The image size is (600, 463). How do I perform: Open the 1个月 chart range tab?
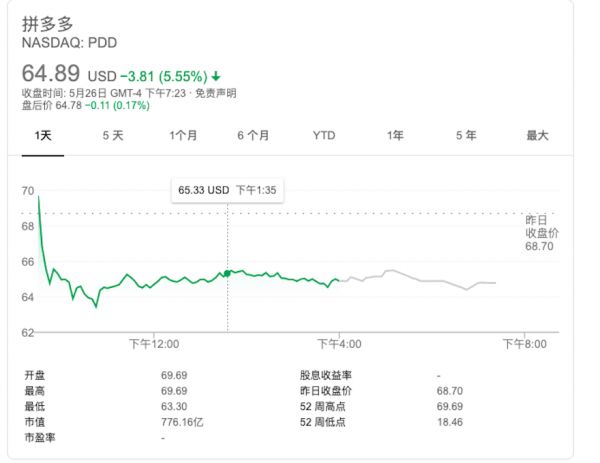pyautogui.click(x=184, y=135)
